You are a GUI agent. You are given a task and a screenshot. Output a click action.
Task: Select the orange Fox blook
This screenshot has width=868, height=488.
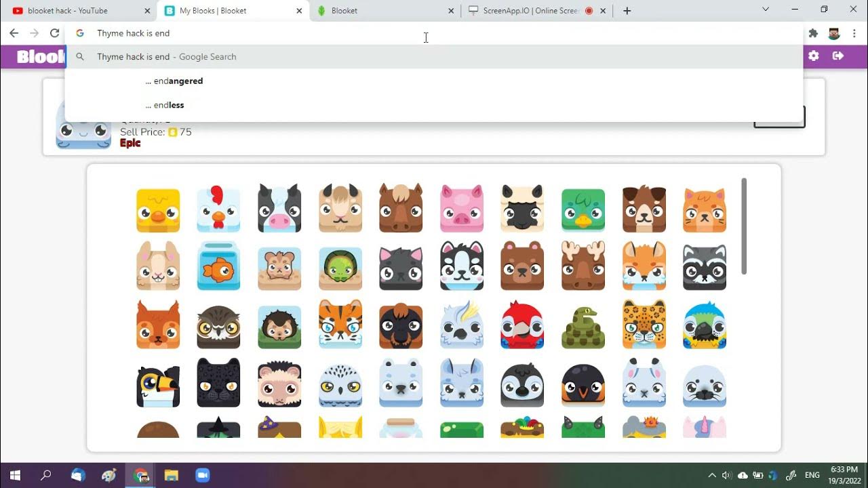click(x=644, y=266)
